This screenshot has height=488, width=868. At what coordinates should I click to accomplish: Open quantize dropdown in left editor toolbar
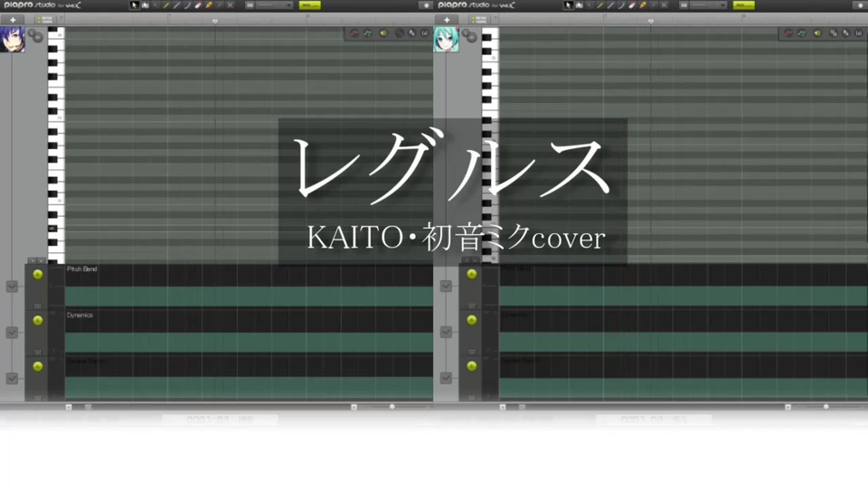(274, 5)
